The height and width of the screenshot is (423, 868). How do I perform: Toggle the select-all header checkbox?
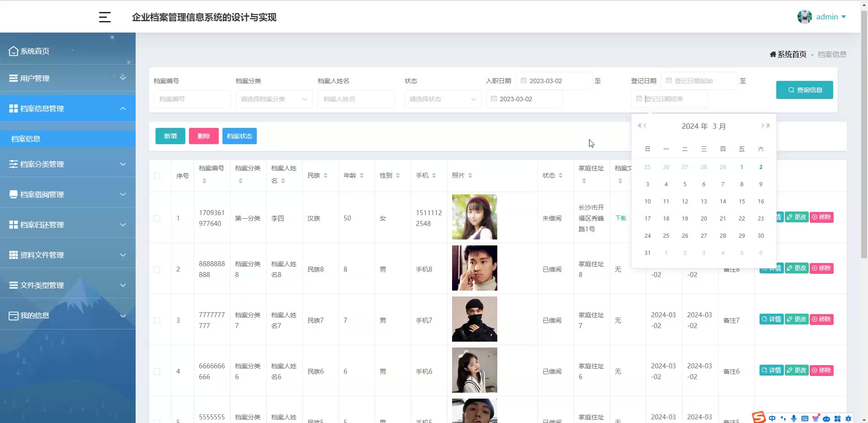tap(157, 176)
